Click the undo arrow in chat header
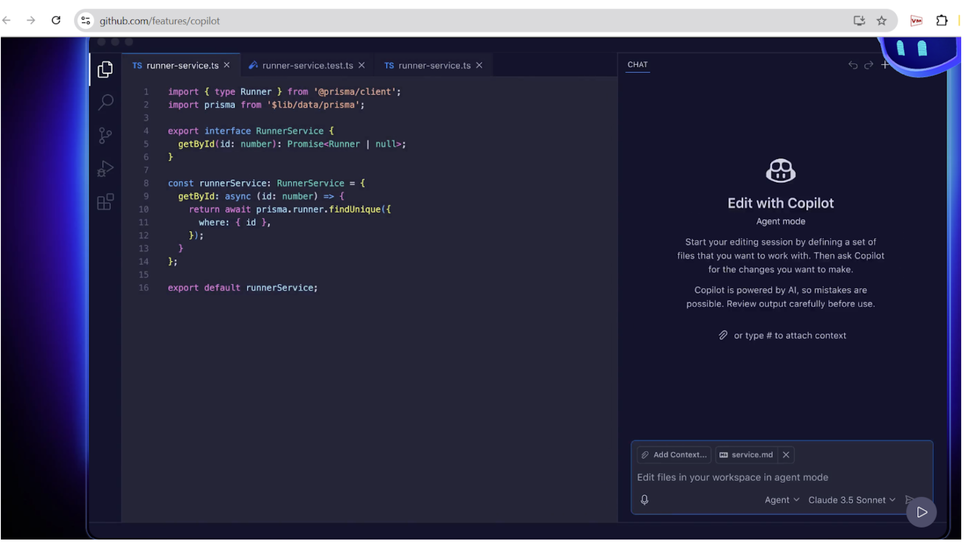 853,65
